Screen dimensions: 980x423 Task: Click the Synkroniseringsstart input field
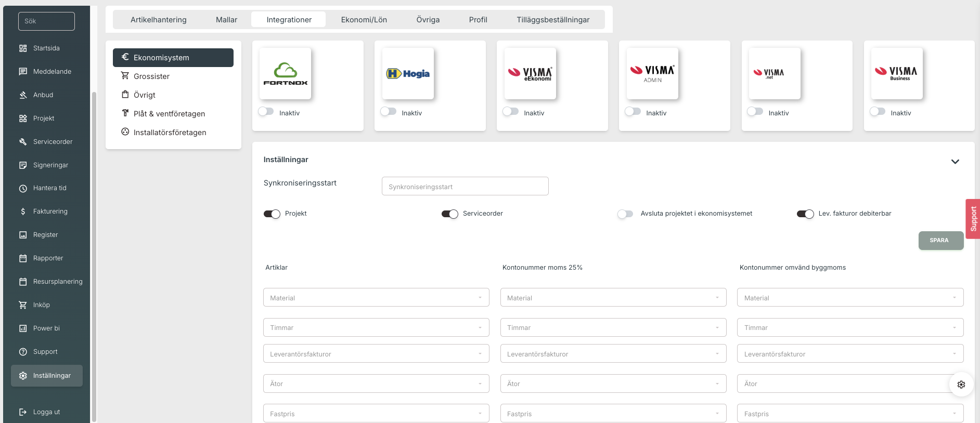[x=465, y=186]
